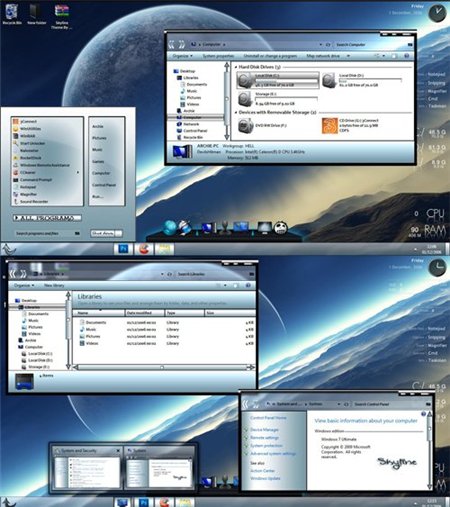The height and width of the screenshot is (507, 450).
Task: Open yConnect from the Start menu
Action: (28, 121)
